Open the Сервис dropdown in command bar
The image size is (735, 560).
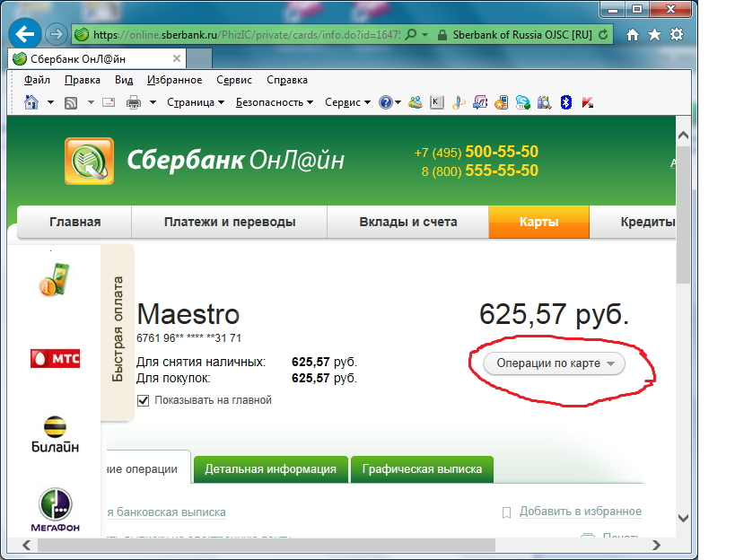(x=347, y=102)
